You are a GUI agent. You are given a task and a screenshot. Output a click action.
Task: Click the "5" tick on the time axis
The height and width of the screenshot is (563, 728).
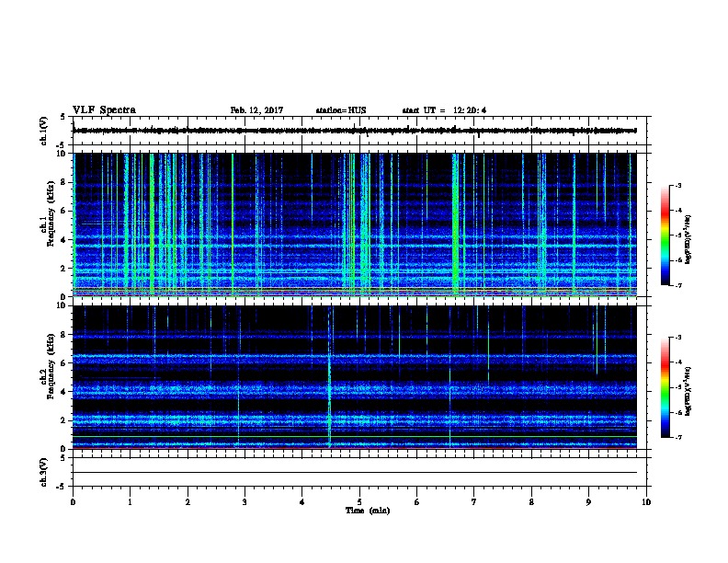click(x=359, y=502)
